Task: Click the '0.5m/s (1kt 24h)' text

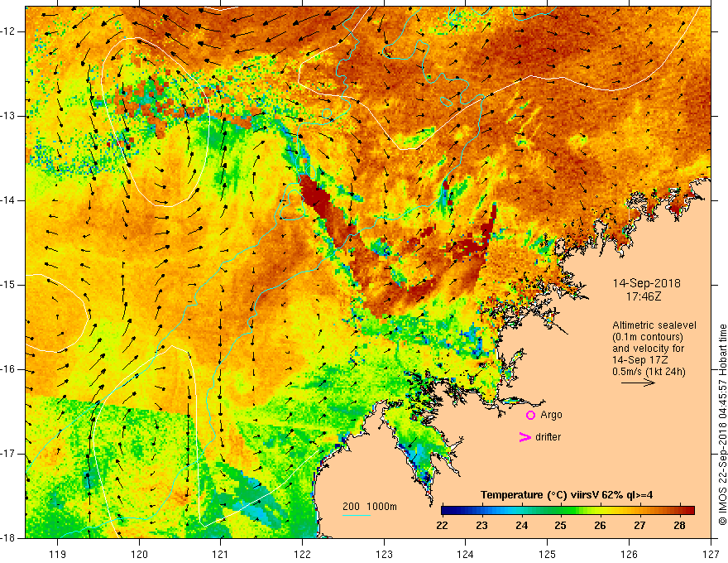Action: click(x=649, y=372)
